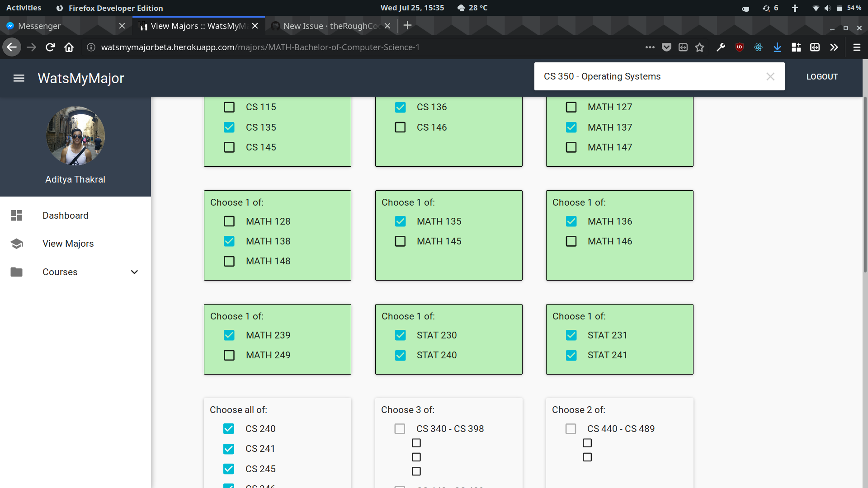Open the Downloads panel
The height and width of the screenshot is (488, 868).
click(x=778, y=47)
